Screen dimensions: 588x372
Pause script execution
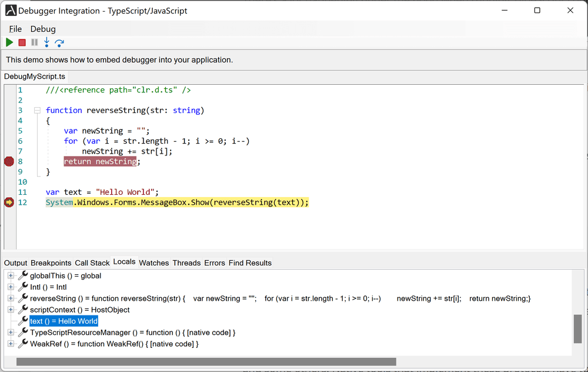click(x=35, y=42)
